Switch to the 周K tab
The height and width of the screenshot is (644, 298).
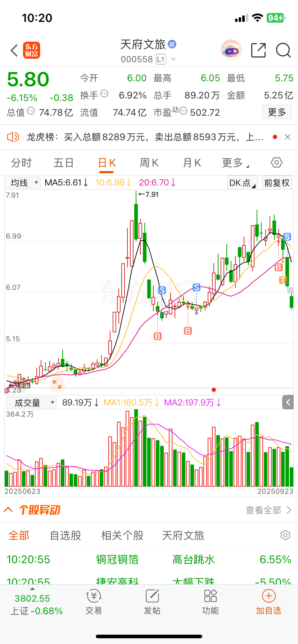coord(149,163)
